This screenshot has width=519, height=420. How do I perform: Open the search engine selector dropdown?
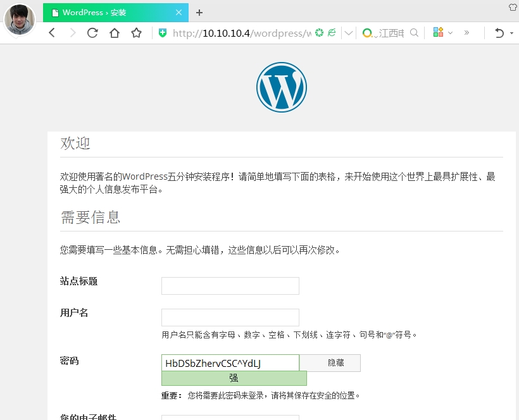(368, 33)
